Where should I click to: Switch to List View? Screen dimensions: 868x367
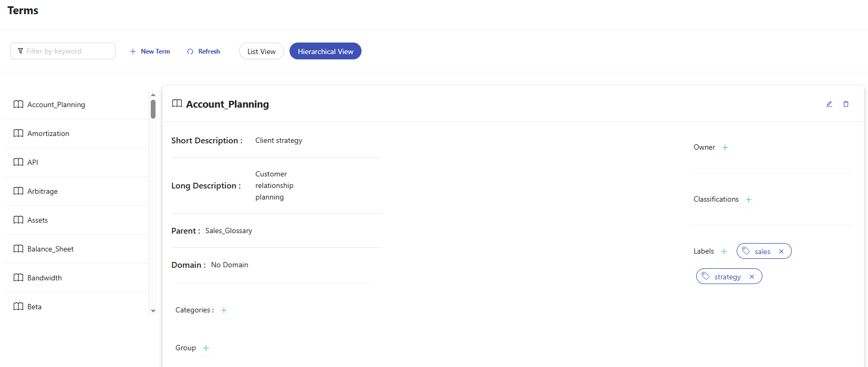click(x=261, y=51)
